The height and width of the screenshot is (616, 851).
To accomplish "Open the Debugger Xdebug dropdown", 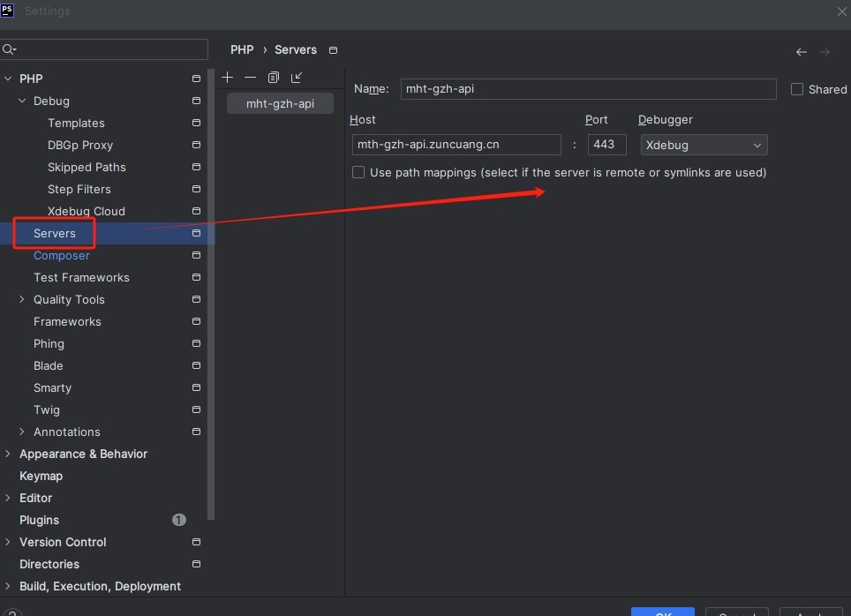I will [x=704, y=145].
